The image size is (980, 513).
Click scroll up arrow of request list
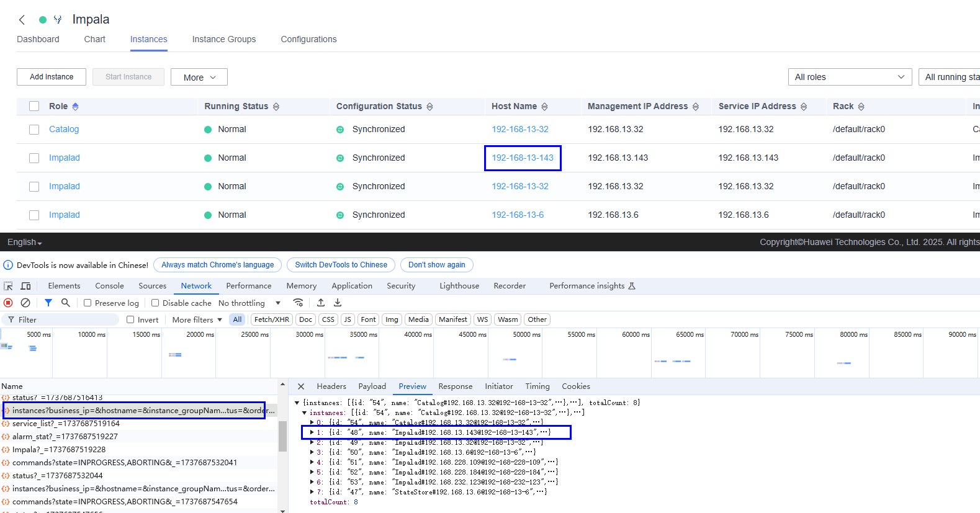[x=283, y=386]
